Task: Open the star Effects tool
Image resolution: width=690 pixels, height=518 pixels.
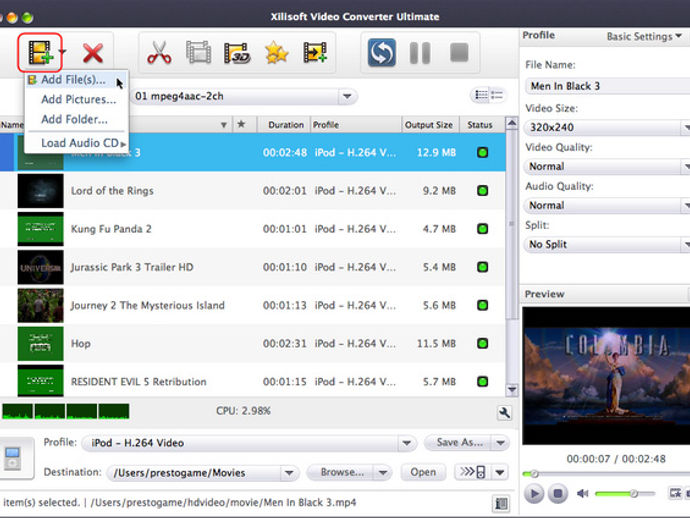Action: [276, 53]
